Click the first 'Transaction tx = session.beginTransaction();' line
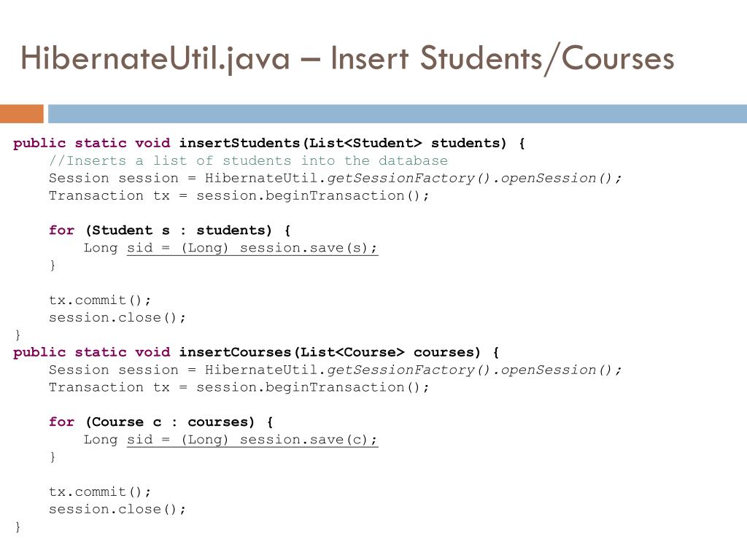Image resolution: width=747 pixels, height=560 pixels. point(239,195)
